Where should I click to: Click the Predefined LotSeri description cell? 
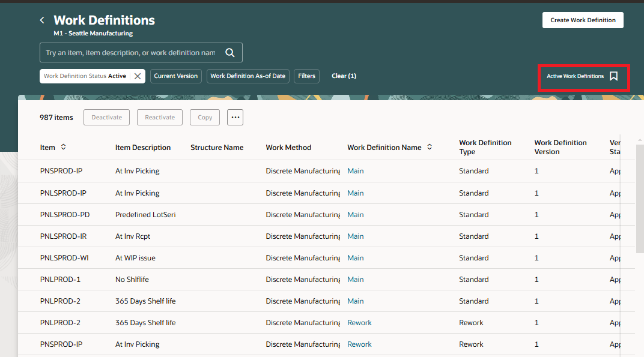[x=145, y=215]
